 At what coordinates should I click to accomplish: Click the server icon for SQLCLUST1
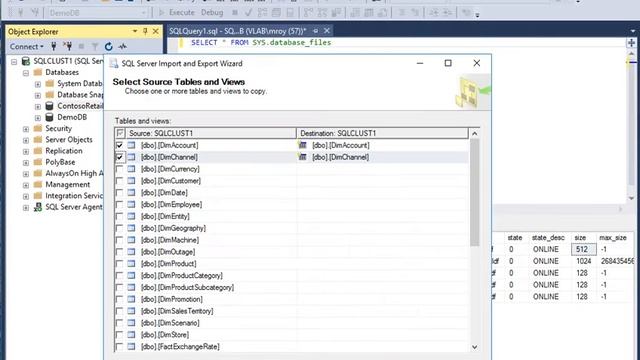[x=26, y=61]
